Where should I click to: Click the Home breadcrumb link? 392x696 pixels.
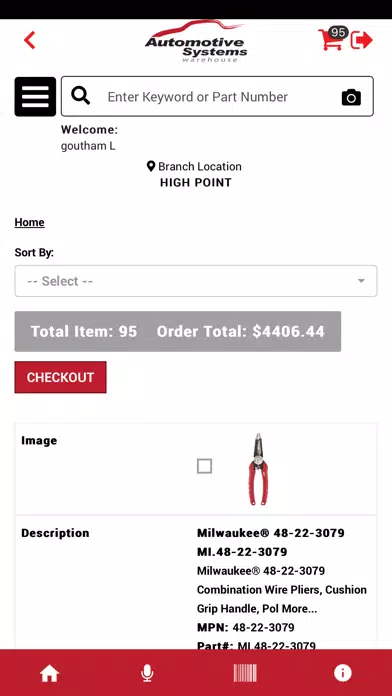[x=29, y=222]
